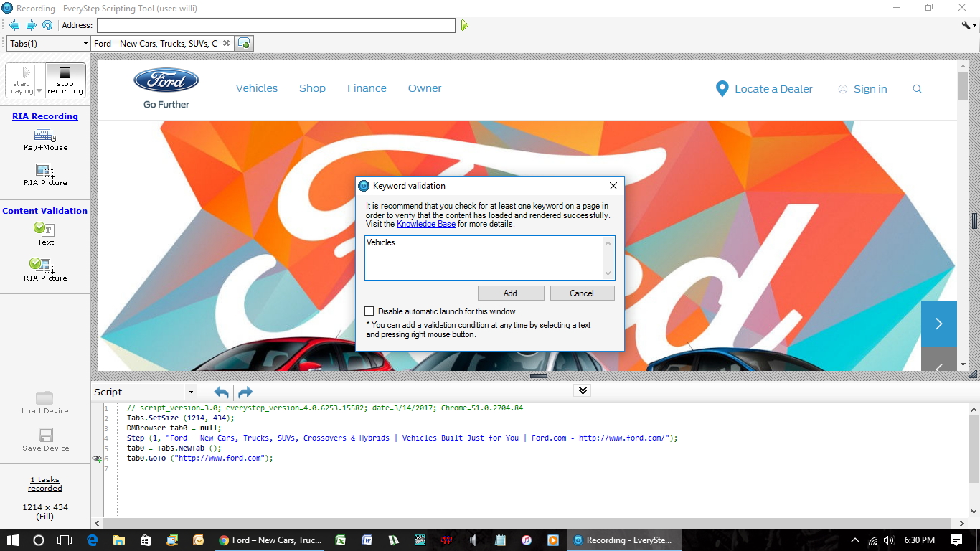
Task: Add a new tab with the plus icon
Action: click(244, 44)
